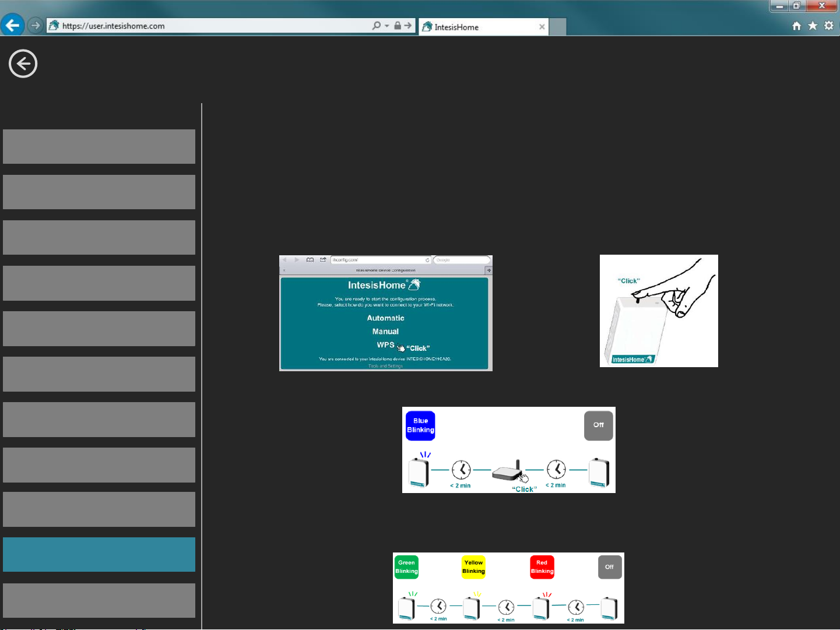Click the WPS configuration screenshot image
This screenshot has height=630, width=840.
386,313
